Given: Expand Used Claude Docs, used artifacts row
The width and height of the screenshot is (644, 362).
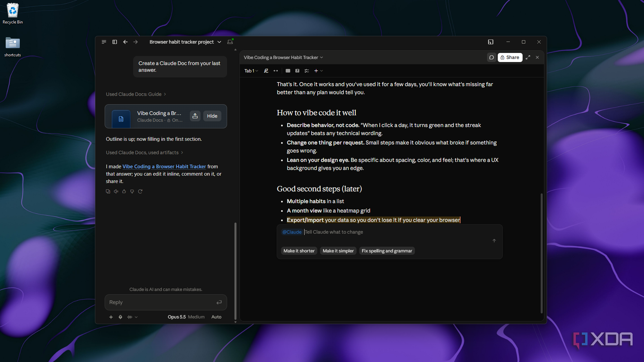Looking at the screenshot, I should pyautogui.click(x=145, y=153).
